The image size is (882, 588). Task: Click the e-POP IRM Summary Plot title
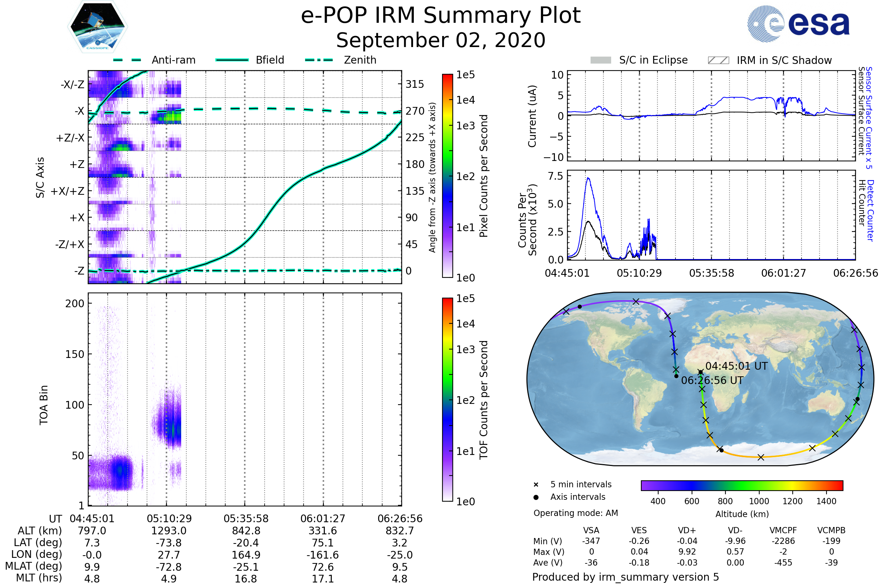pyautogui.click(x=441, y=16)
